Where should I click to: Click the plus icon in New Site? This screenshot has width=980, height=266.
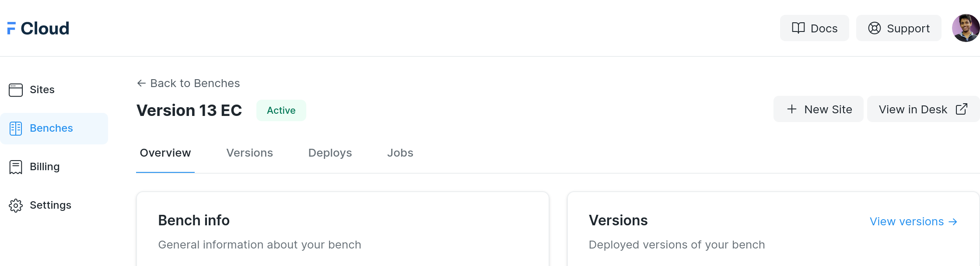pos(792,109)
